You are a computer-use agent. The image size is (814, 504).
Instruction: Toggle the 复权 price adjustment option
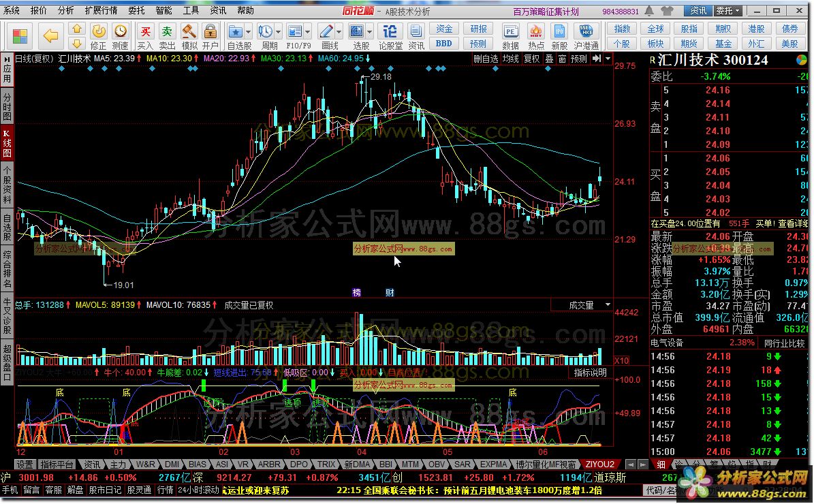point(531,59)
